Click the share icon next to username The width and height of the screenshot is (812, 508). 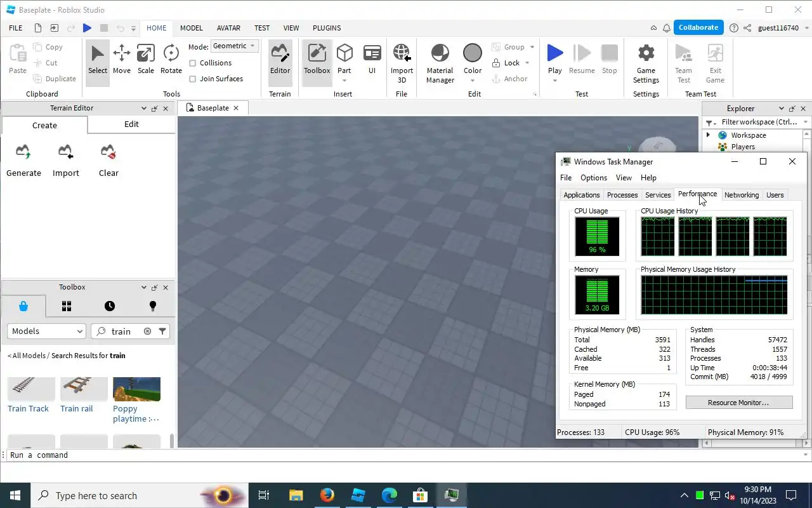coord(747,28)
